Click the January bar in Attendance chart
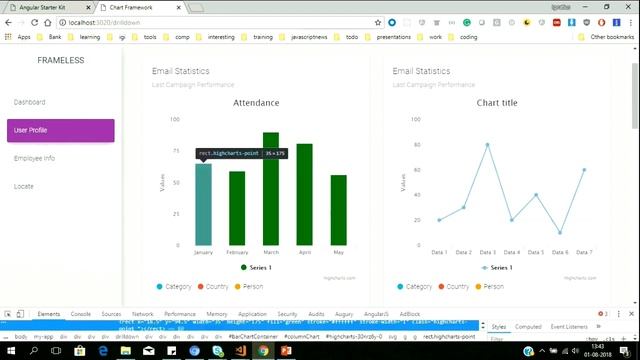640x360 pixels. (x=203, y=204)
